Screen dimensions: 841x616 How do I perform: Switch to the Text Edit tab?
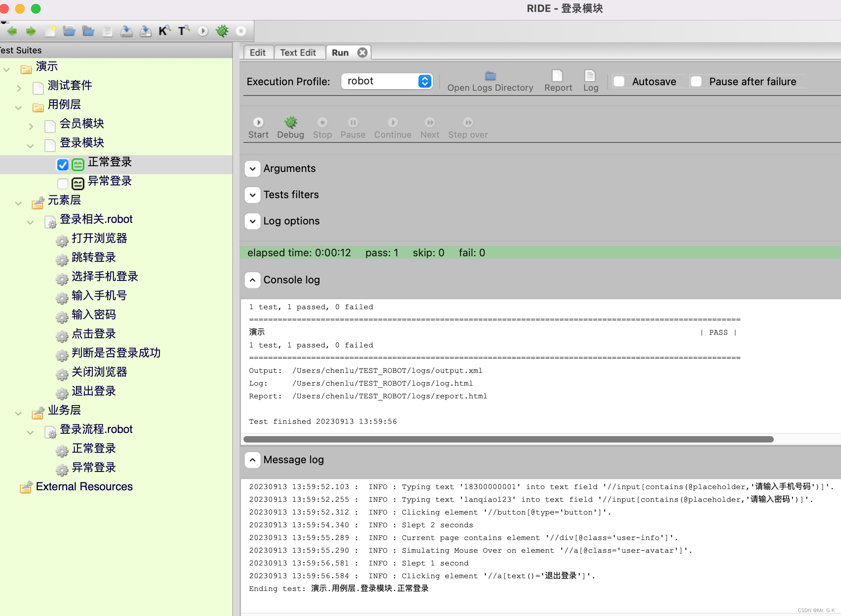click(298, 53)
